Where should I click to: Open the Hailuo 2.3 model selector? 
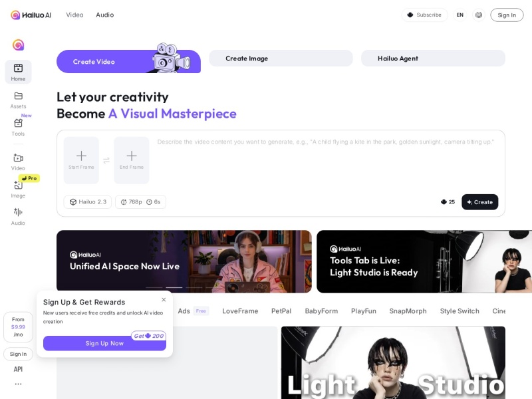tap(88, 202)
